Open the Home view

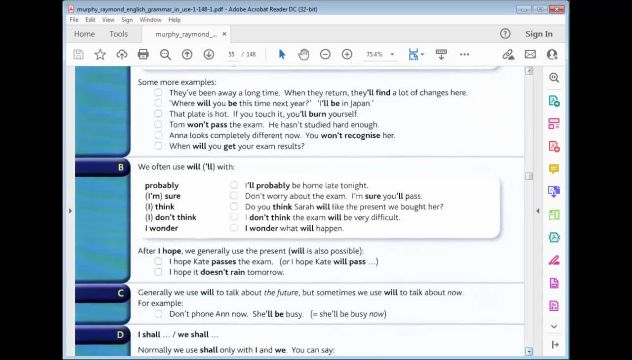[84, 34]
